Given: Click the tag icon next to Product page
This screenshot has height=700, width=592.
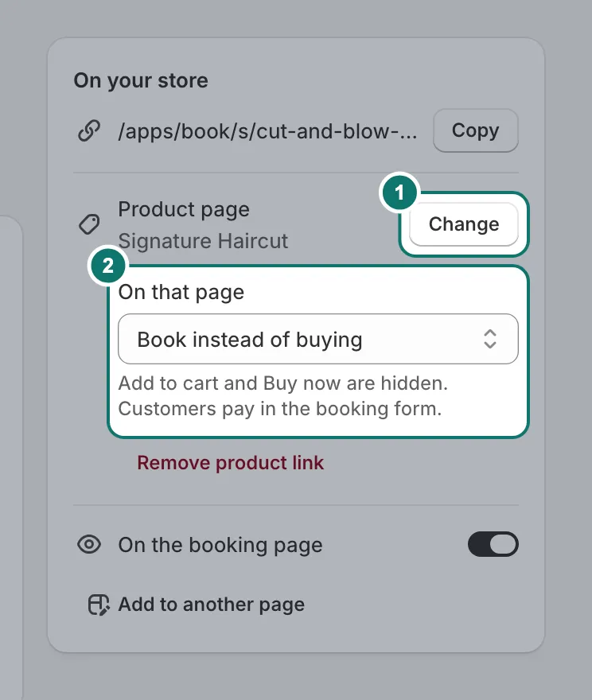Looking at the screenshot, I should pos(89,224).
